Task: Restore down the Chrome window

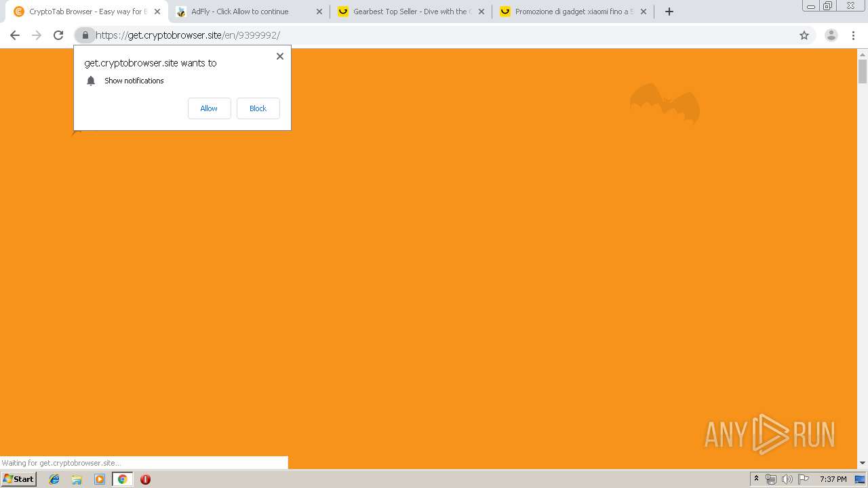Action: click(x=828, y=6)
